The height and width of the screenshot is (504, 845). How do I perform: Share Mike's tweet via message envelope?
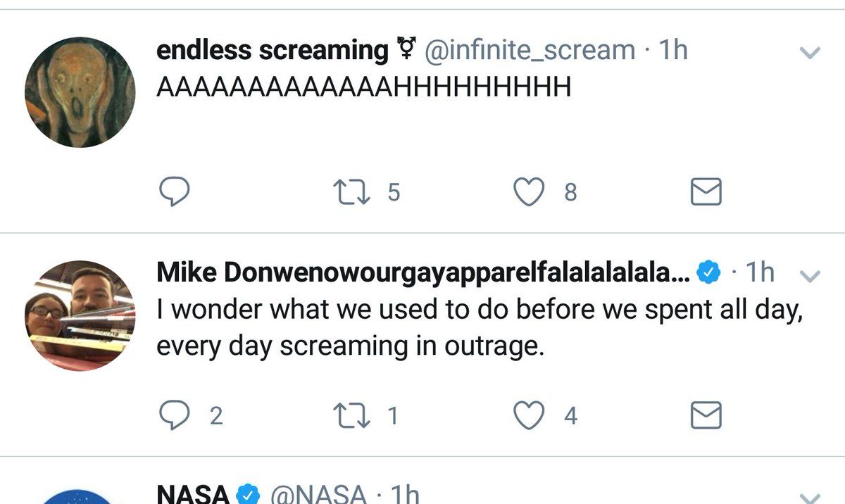click(706, 415)
